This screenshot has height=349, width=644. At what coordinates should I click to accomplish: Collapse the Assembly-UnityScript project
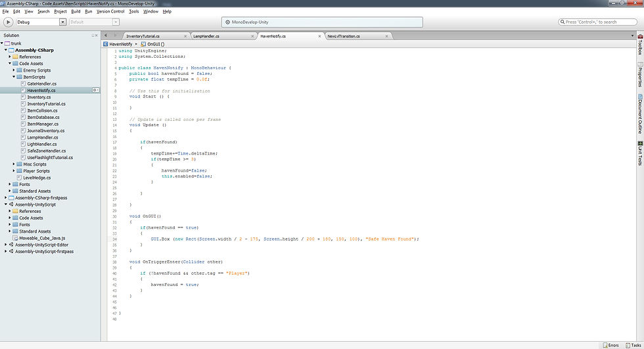click(x=6, y=204)
